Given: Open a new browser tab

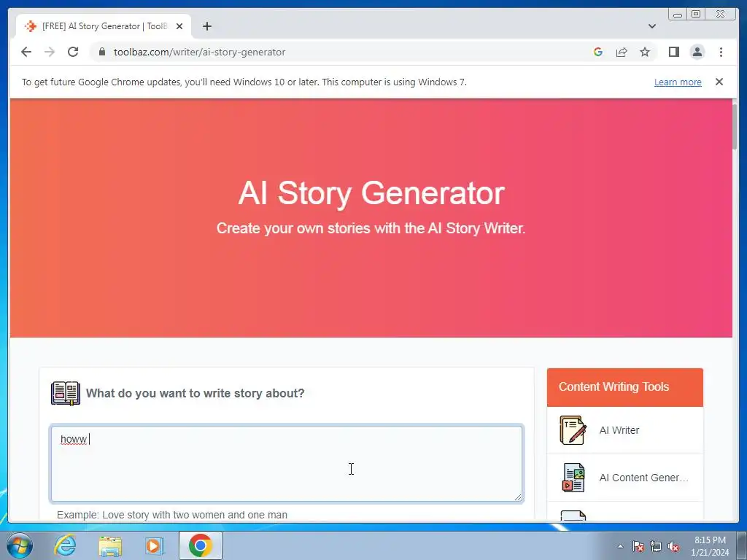Looking at the screenshot, I should point(206,26).
